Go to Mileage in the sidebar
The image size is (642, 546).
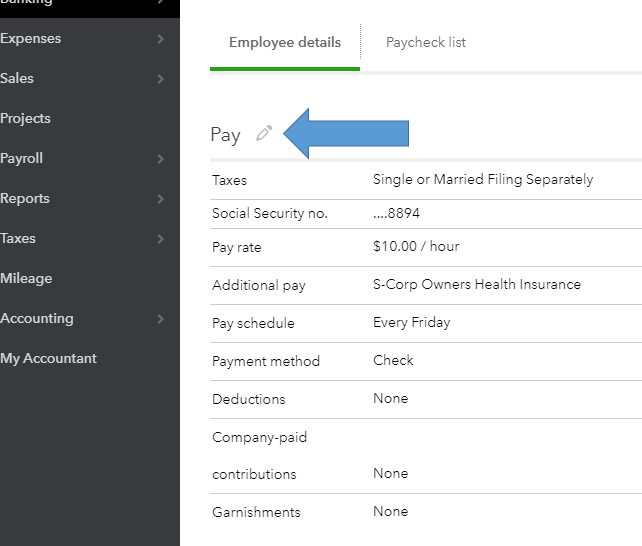click(27, 278)
